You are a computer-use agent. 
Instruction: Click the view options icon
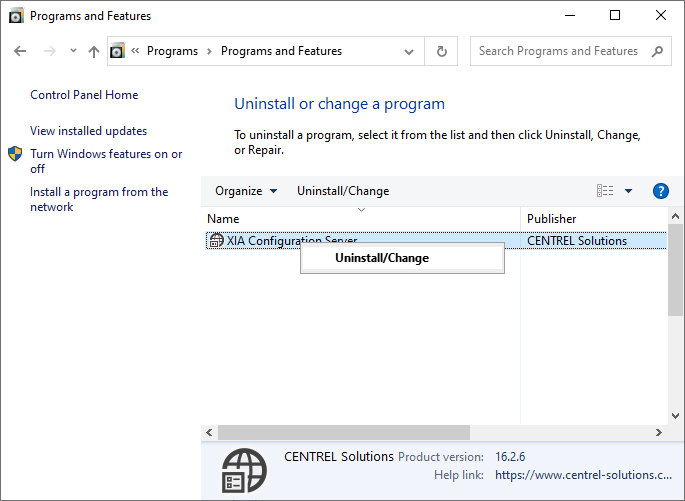click(x=605, y=191)
